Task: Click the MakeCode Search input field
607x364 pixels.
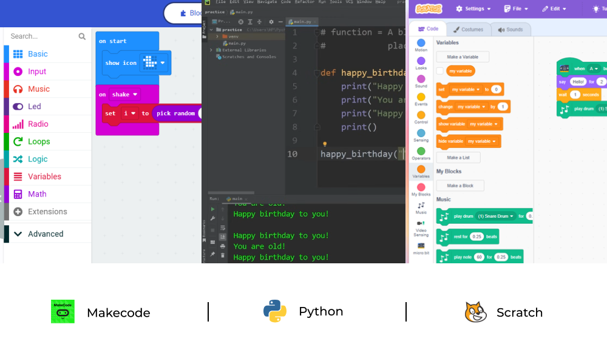Action: 42,36
